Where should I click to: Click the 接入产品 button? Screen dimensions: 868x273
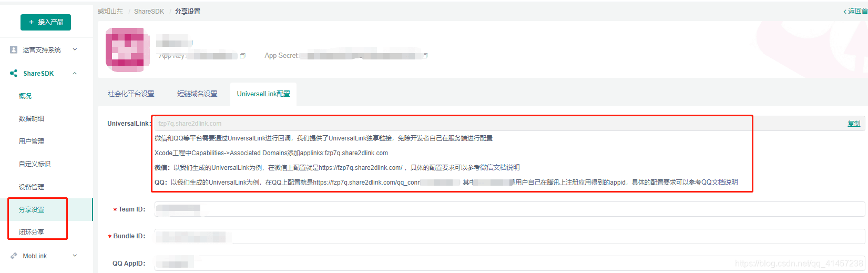[x=46, y=22]
